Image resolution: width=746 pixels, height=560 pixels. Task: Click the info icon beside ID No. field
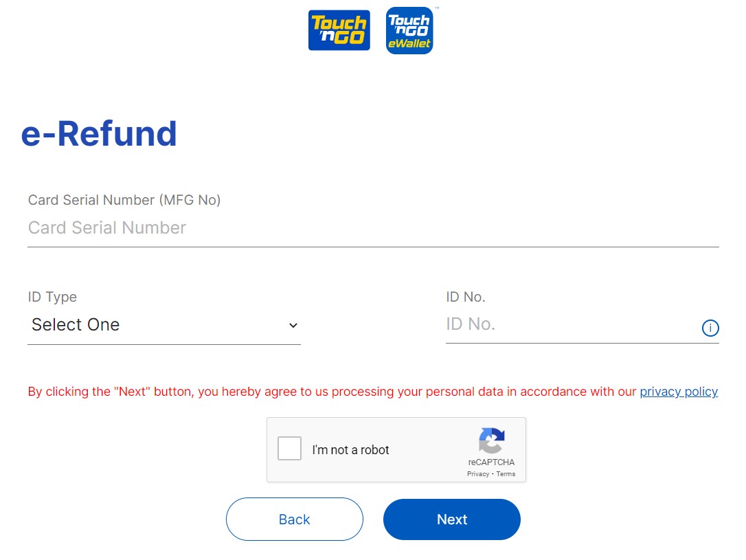(x=710, y=328)
